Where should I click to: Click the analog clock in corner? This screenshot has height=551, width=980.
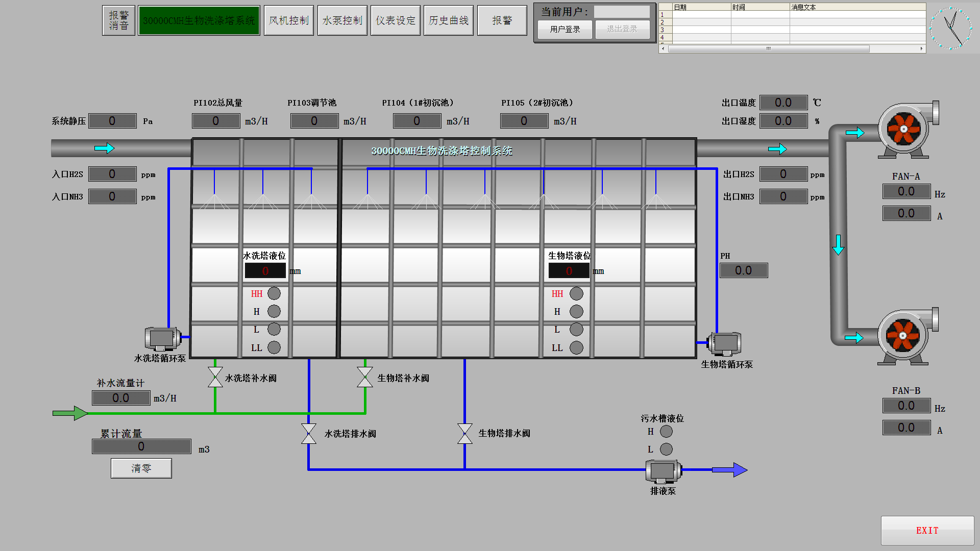[x=950, y=28]
